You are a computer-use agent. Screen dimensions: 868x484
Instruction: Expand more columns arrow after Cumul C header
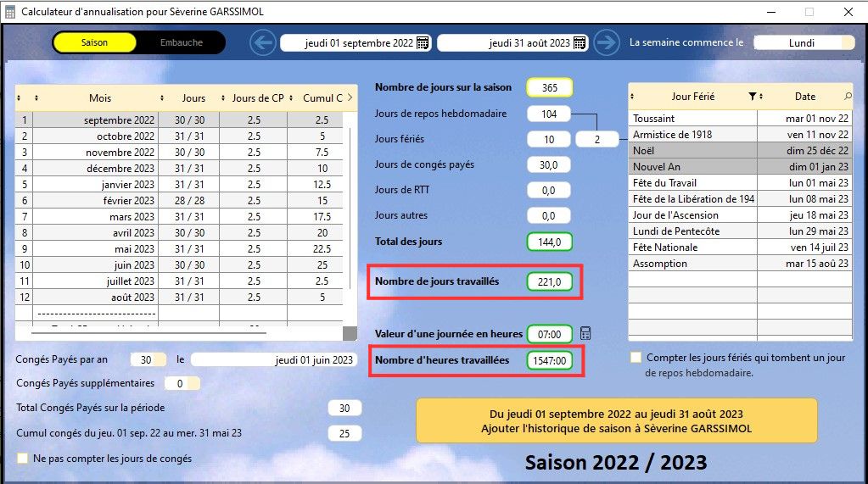(350, 97)
